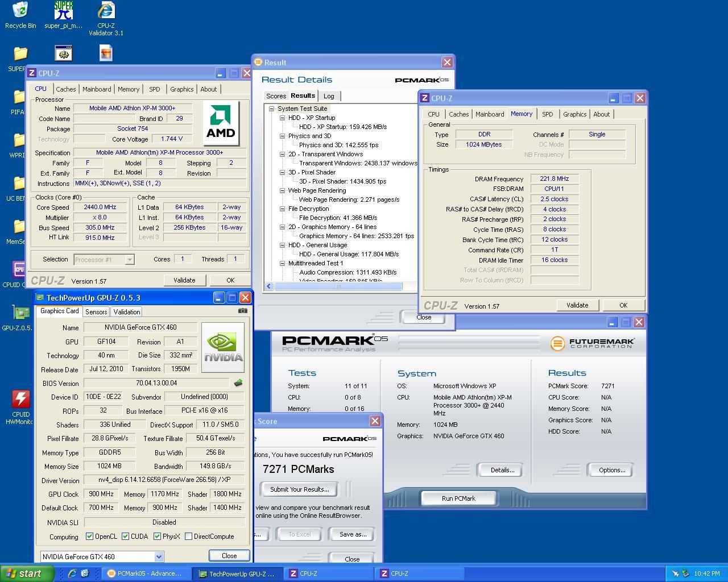Switch to Scores tab in Result window
Image resolution: width=728 pixels, height=582 pixels.
tap(276, 96)
